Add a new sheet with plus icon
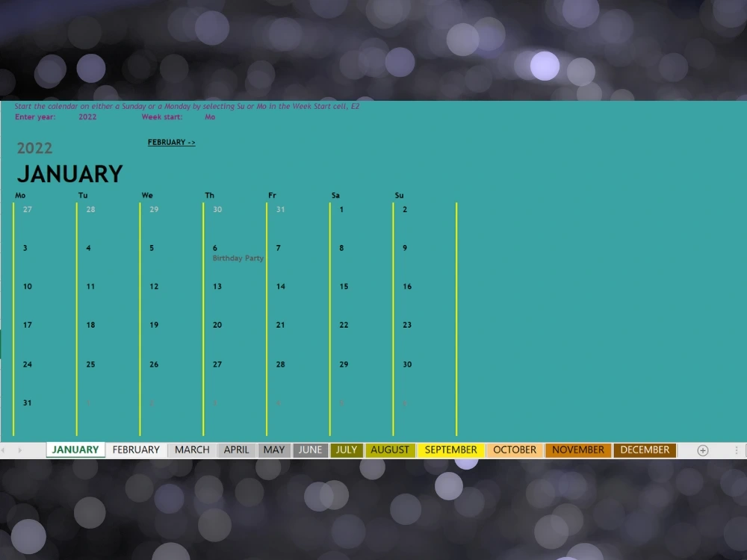The image size is (747, 560). click(x=703, y=450)
